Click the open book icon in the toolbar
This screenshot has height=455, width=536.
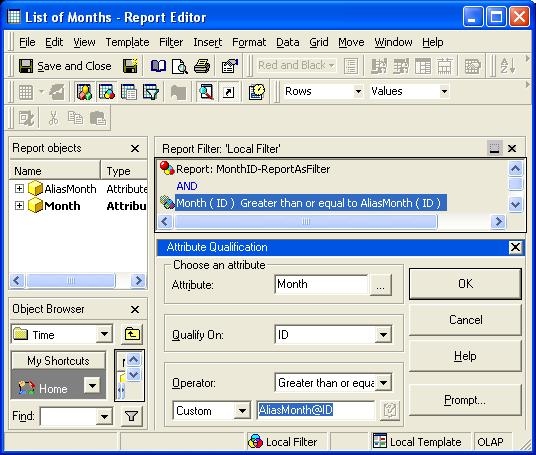coord(158,66)
